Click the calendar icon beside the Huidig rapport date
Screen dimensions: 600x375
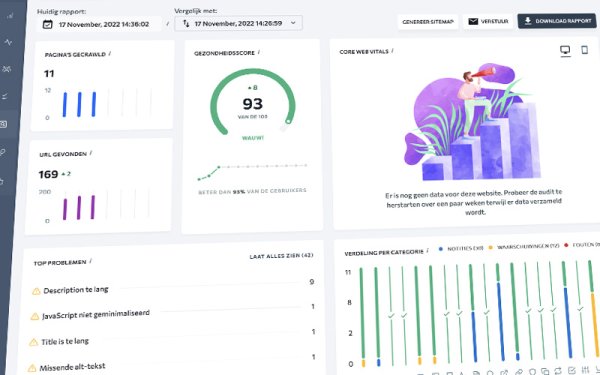[47, 24]
